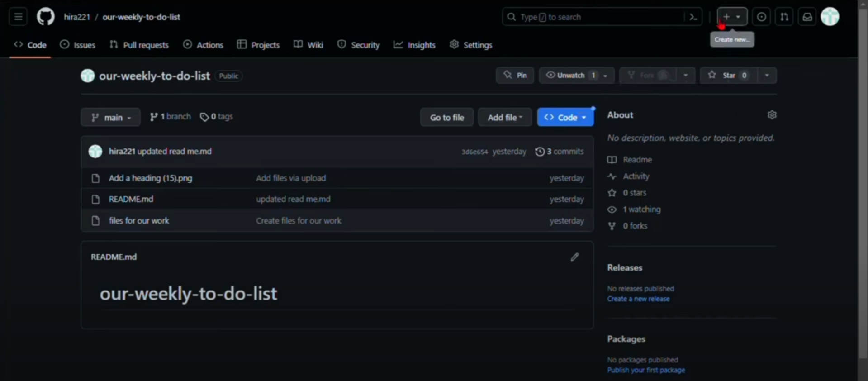Screen dimensions: 868x381
Task: Open the Releases heading link
Action: 625,268
